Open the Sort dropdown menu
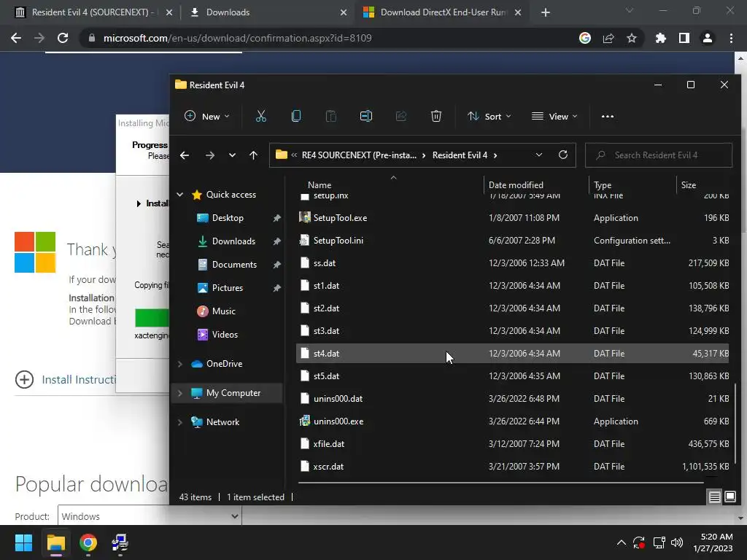The height and width of the screenshot is (560, 747). coord(489,116)
